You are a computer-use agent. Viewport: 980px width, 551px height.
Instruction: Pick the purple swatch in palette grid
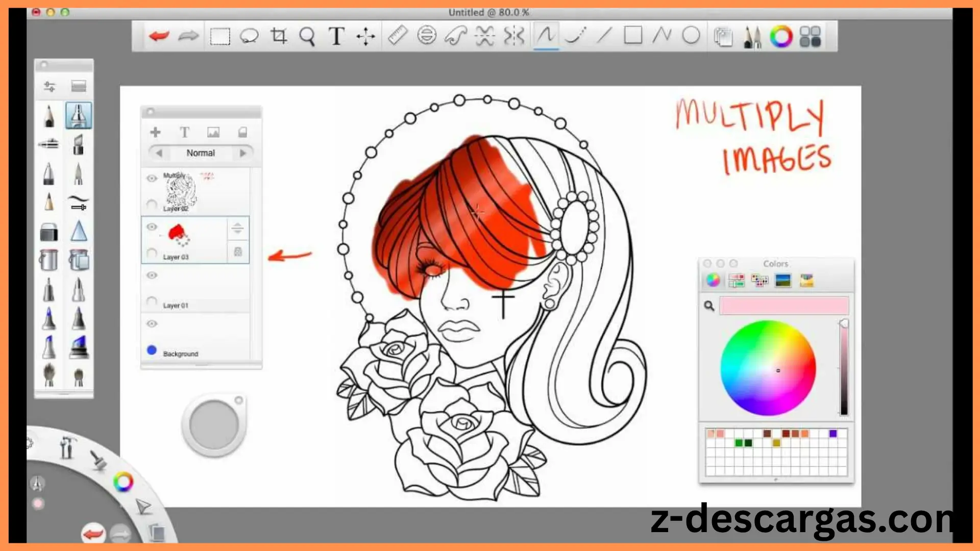click(x=833, y=434)
